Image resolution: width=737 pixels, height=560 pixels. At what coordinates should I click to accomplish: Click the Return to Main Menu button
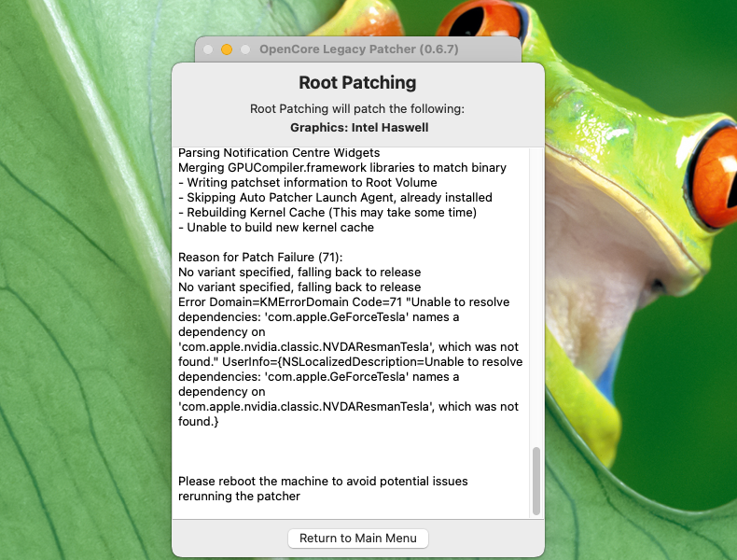click(x=357, y=538)
